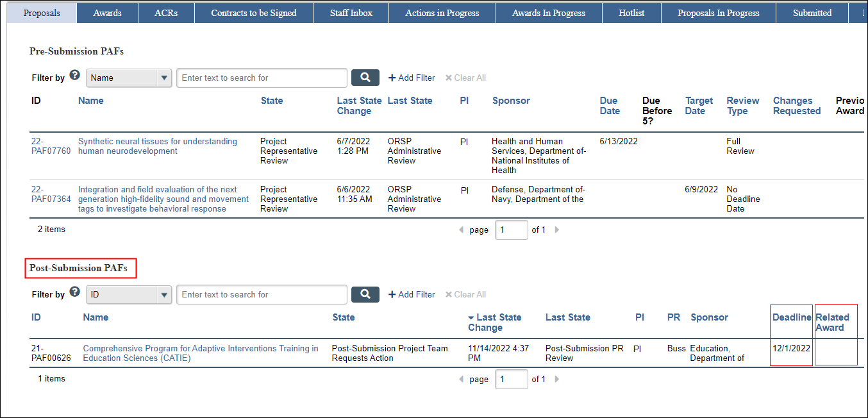Click the X icon on Pre-Submission Clear All

450,78
